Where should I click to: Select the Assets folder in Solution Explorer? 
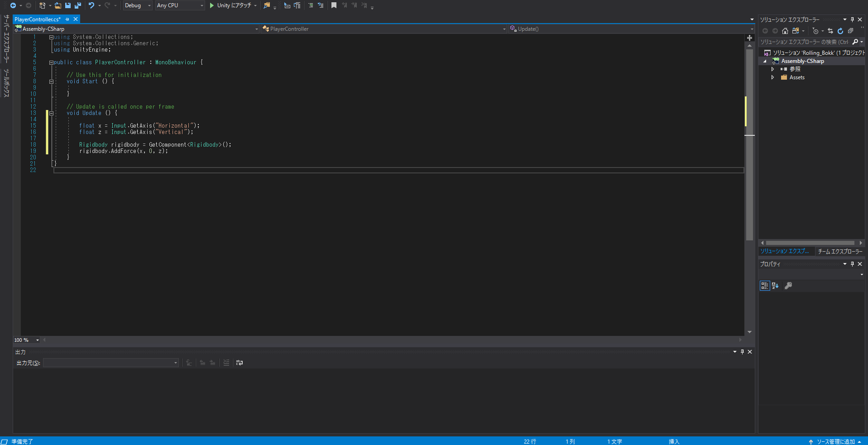coord(797,77)
